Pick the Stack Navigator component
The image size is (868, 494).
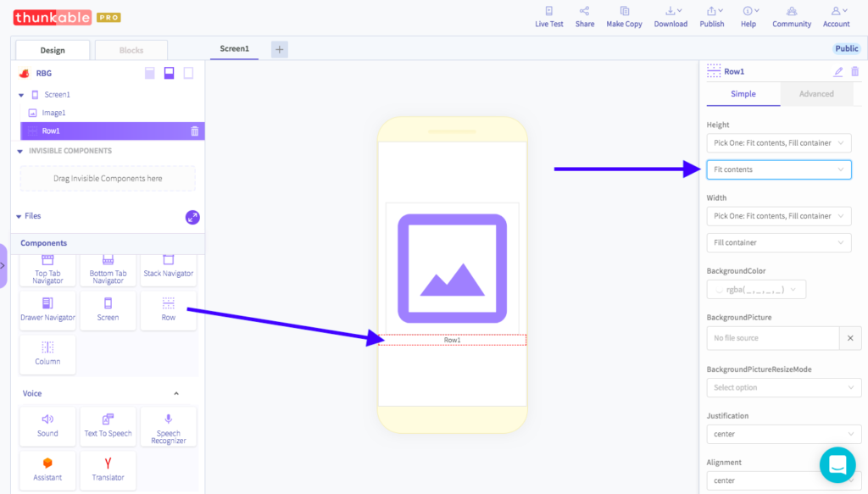[169, 269]
